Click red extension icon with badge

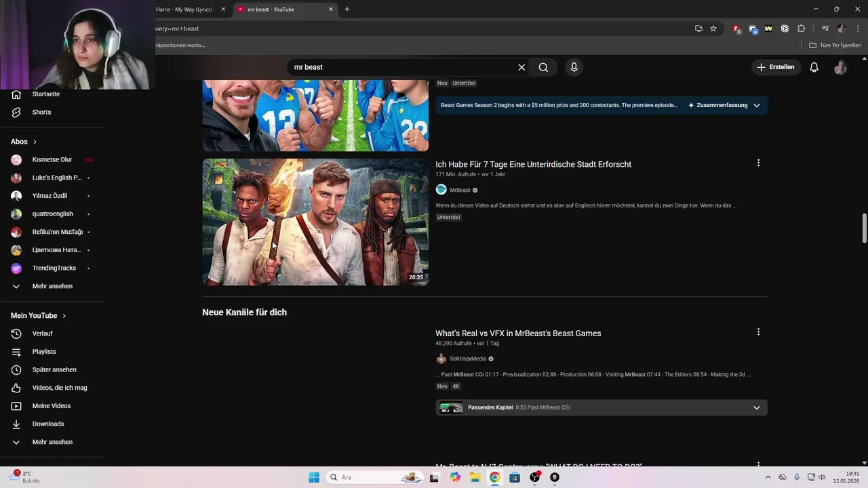pos(736,28)
